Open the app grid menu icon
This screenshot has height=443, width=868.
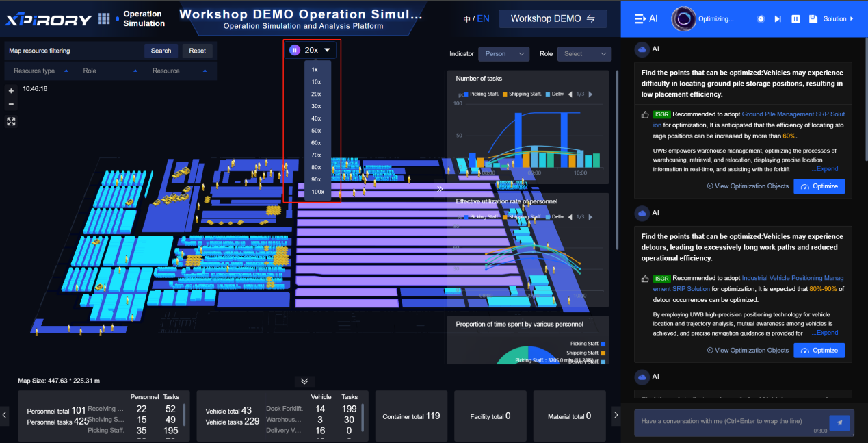coord(104,18)
